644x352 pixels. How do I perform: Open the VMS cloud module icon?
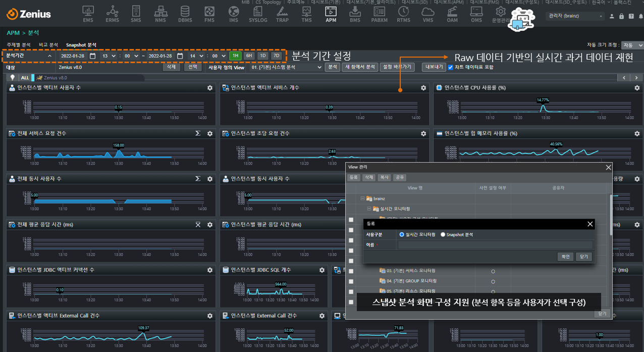pos(428,14)
